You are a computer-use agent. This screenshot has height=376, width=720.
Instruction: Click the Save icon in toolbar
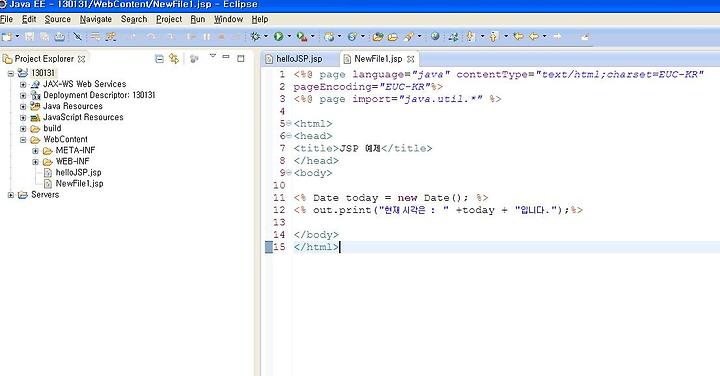coord(30,37)
